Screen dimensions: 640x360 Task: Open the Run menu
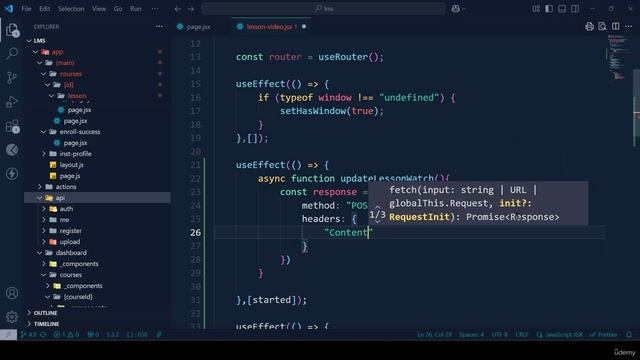tap(136, 9)
